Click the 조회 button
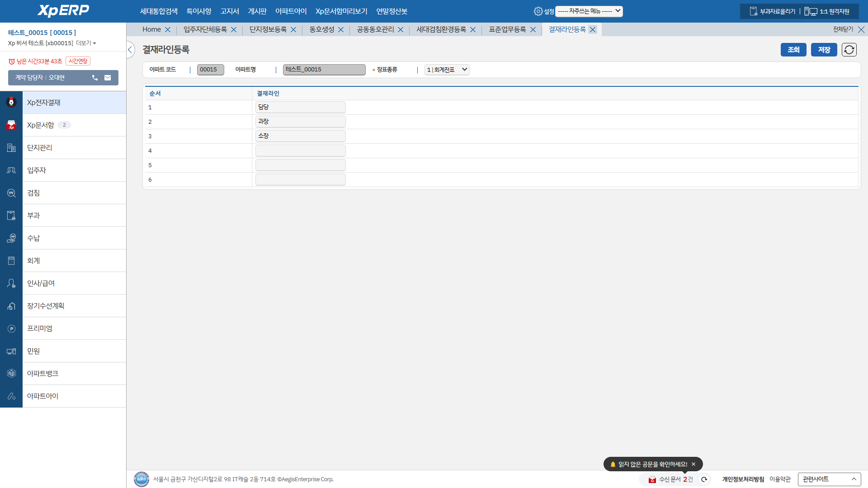This screenshot has width=868, height=488. point(793,50)
